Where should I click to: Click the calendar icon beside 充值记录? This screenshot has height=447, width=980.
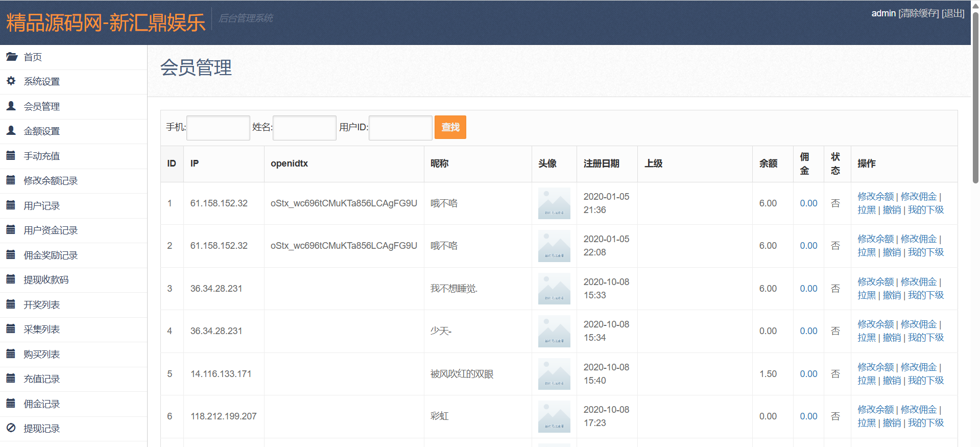tap(11, 379)
